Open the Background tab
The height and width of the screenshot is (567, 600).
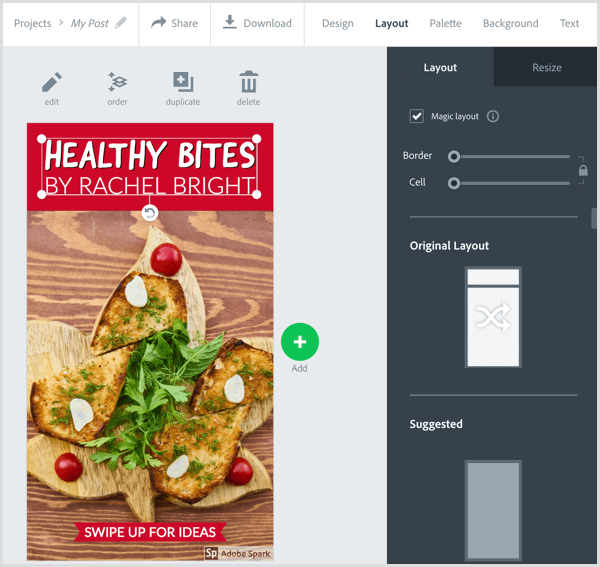click(510, 23)
